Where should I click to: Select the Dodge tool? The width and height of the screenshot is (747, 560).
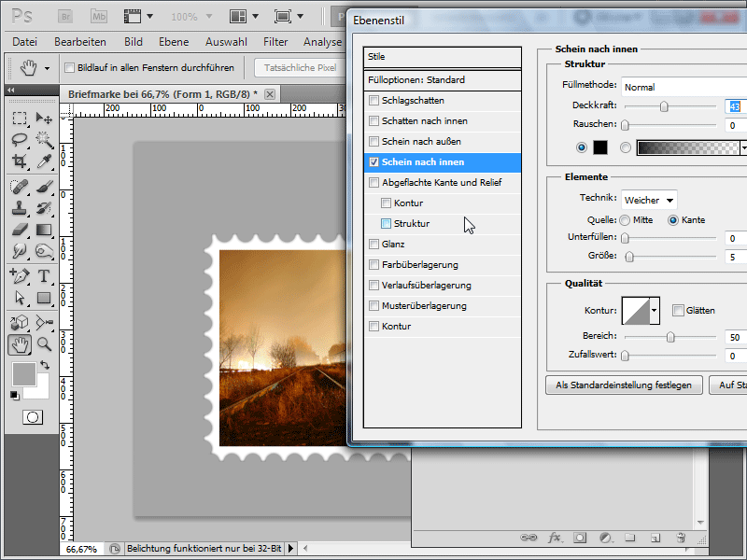pyautogui.click(x=44, y=251)
